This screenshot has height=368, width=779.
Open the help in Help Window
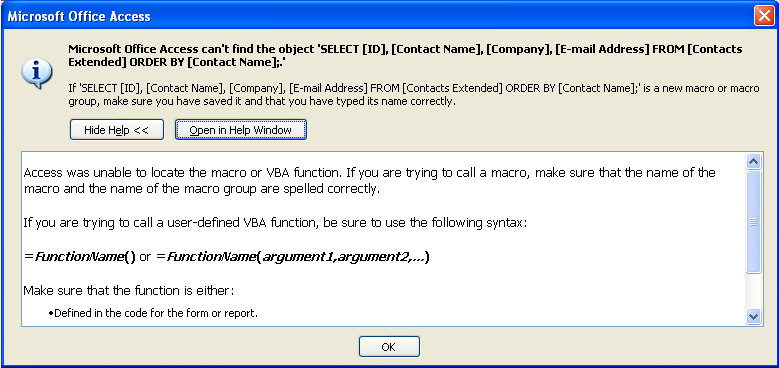coord(240,130)
